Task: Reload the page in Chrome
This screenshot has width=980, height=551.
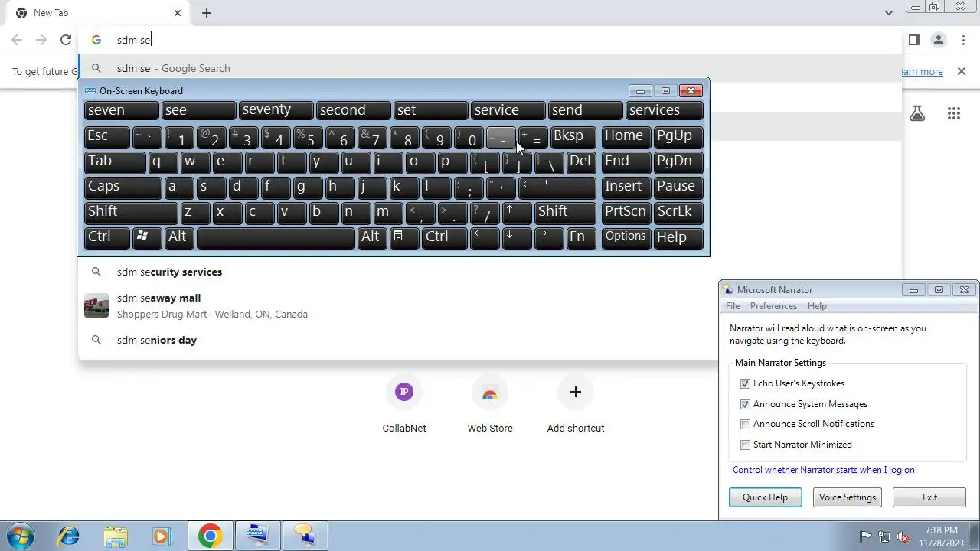Action: coord(66,40)
